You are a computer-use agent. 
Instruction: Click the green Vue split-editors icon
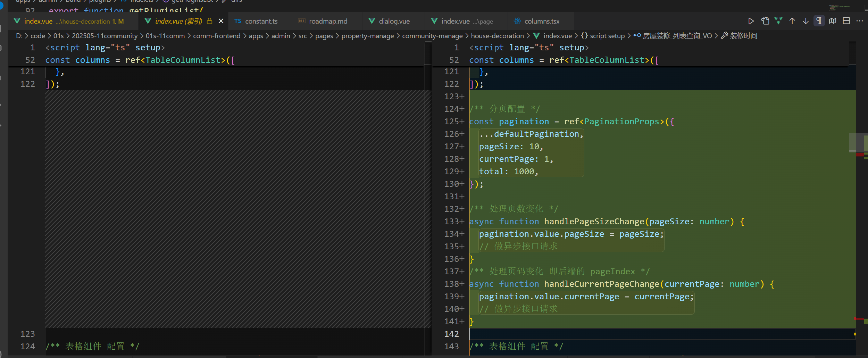(x=778, y=21)
